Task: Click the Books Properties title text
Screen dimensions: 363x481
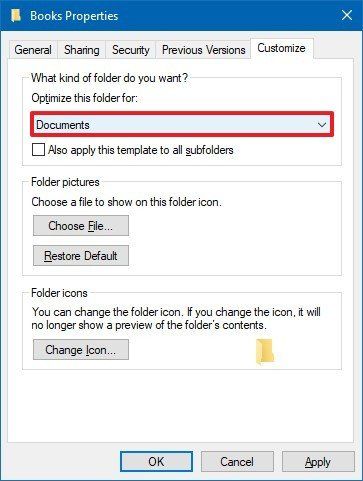Action: tap(74, 16)
